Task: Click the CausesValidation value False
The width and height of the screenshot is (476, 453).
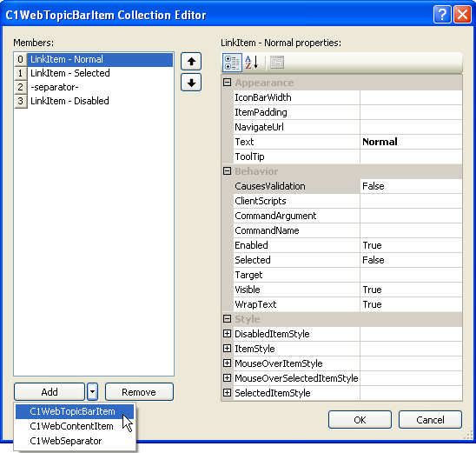Action: (x=411, y=186)
